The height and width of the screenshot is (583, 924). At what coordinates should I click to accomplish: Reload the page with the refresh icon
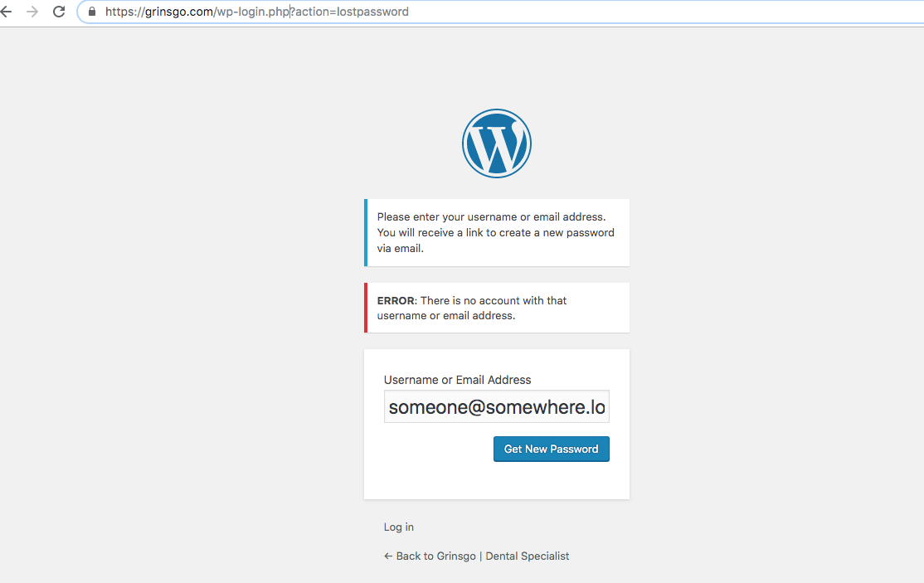[x=59, y=12]
